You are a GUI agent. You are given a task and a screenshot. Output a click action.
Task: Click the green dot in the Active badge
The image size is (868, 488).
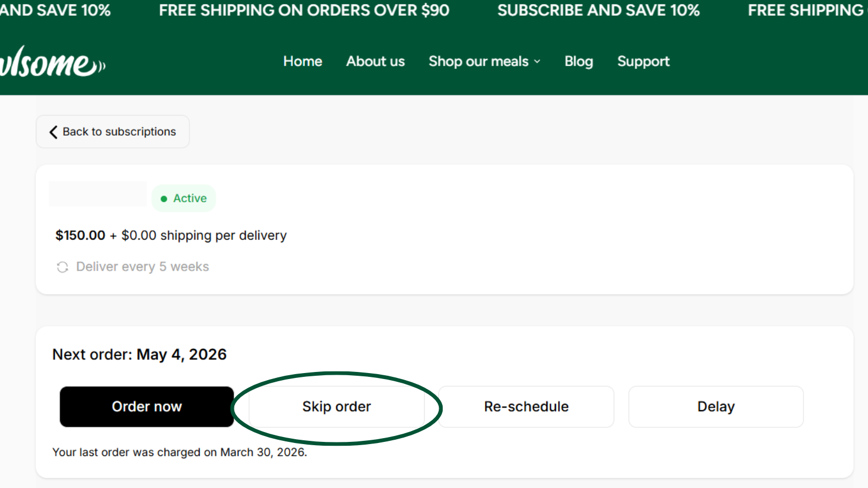(164, 199)
